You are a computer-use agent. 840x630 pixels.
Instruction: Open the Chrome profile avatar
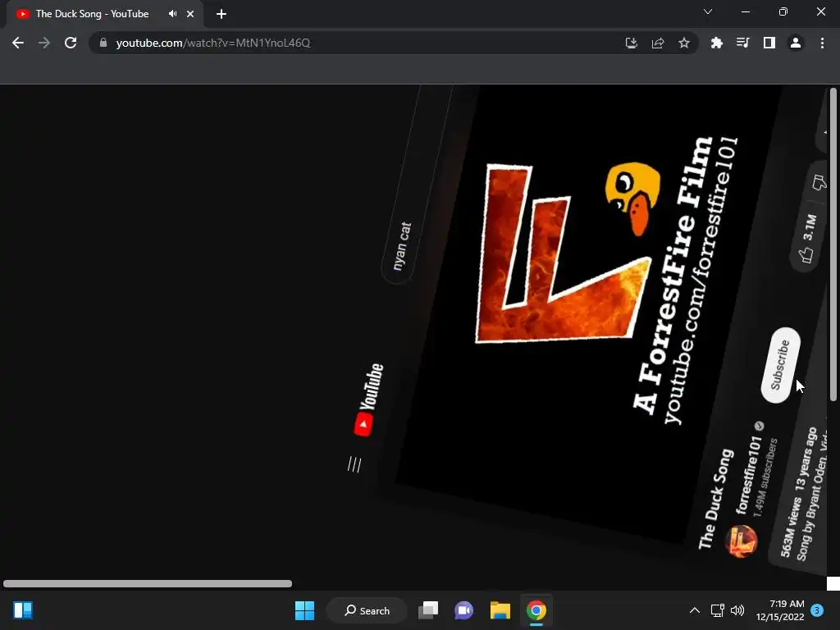point(796,43)
